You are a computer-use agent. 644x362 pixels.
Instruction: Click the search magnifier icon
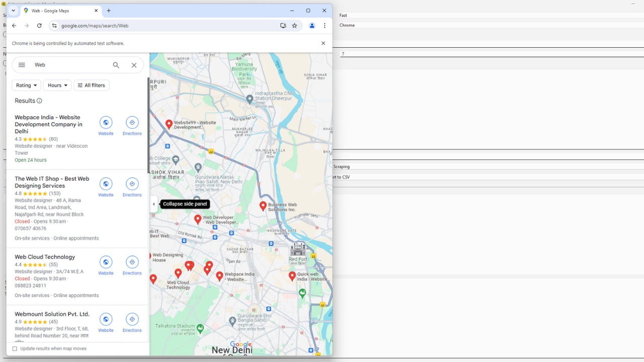tap(116, 65)
